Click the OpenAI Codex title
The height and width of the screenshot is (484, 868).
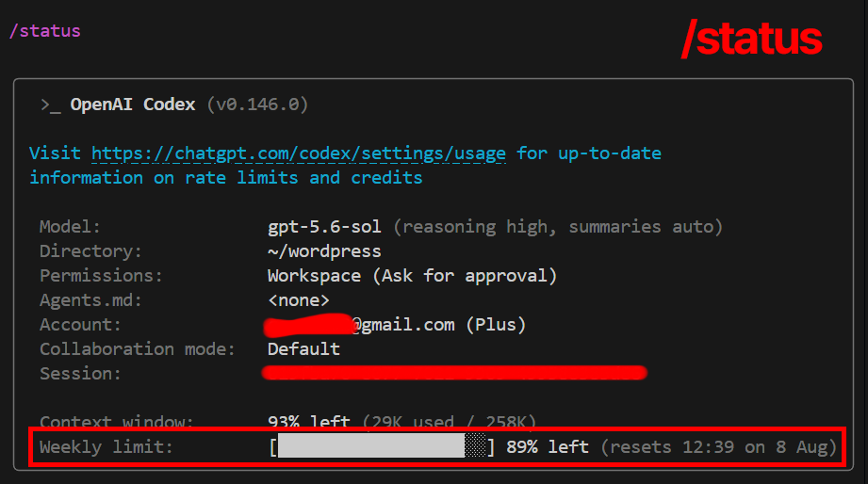click(x=133, y=105)
